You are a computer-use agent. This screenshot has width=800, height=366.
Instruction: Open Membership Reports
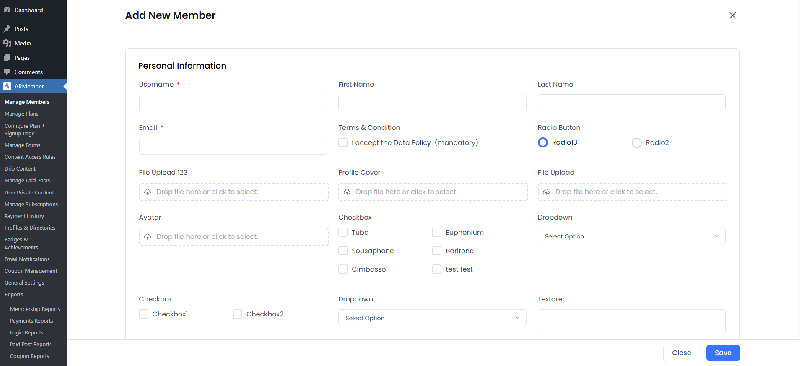coord(35,309)
